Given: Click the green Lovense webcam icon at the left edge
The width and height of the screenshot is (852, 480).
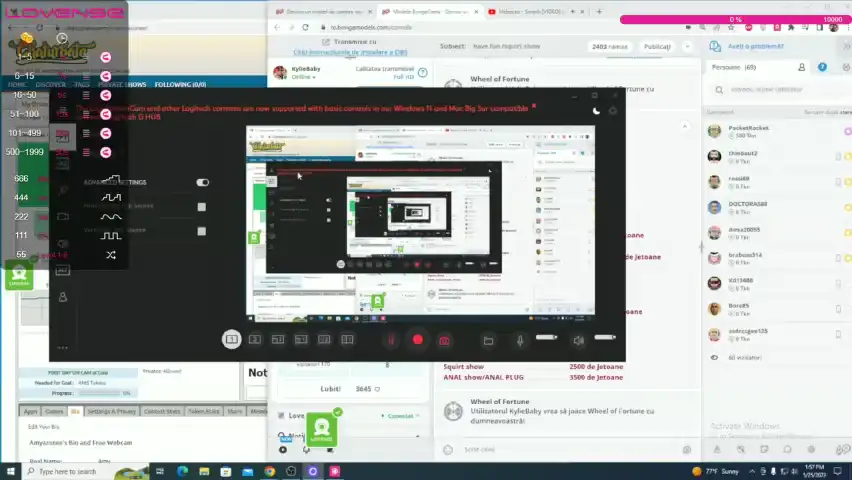Looking at the screenshot, I should (x=19, y=275).
